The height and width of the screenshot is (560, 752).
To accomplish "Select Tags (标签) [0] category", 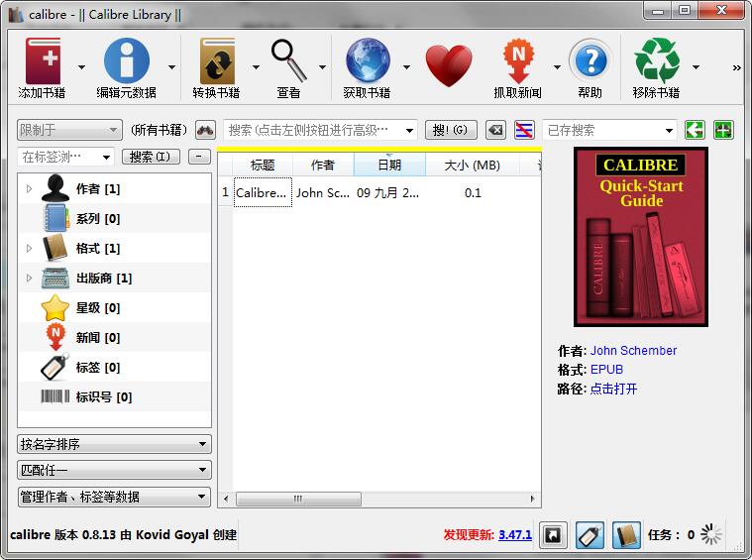I will 114,367.
